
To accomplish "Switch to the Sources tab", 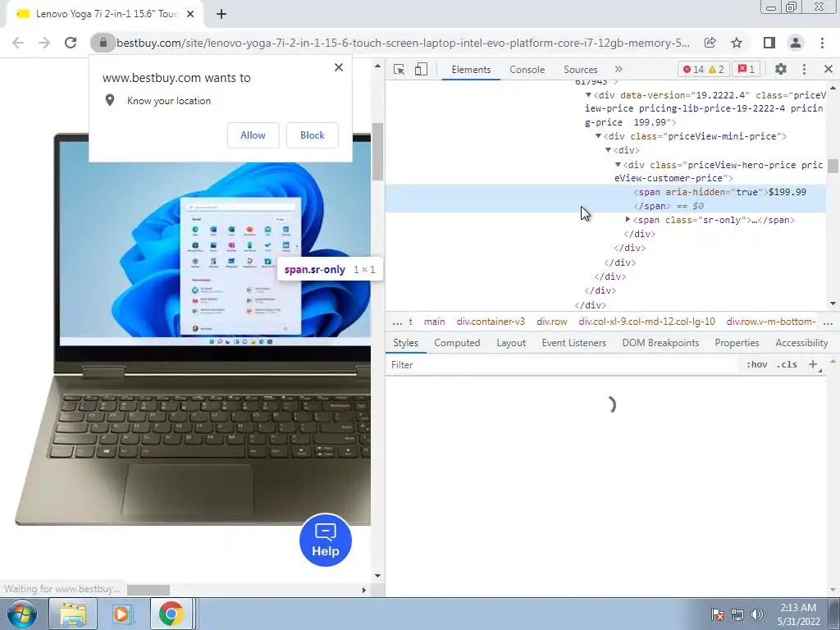I will point(580,70).
